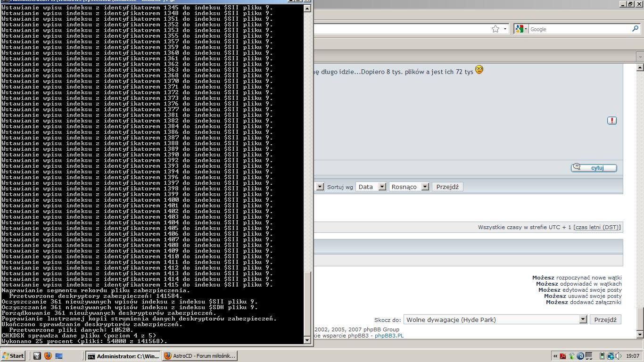The image size is (644, 362).
Task: Open the Firefox address bar history dropdown arrow
Action: tap(505, 29)
